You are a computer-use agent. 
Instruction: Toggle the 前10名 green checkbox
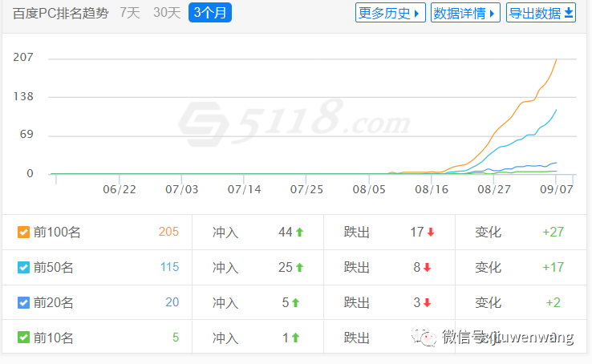(23, 338)
